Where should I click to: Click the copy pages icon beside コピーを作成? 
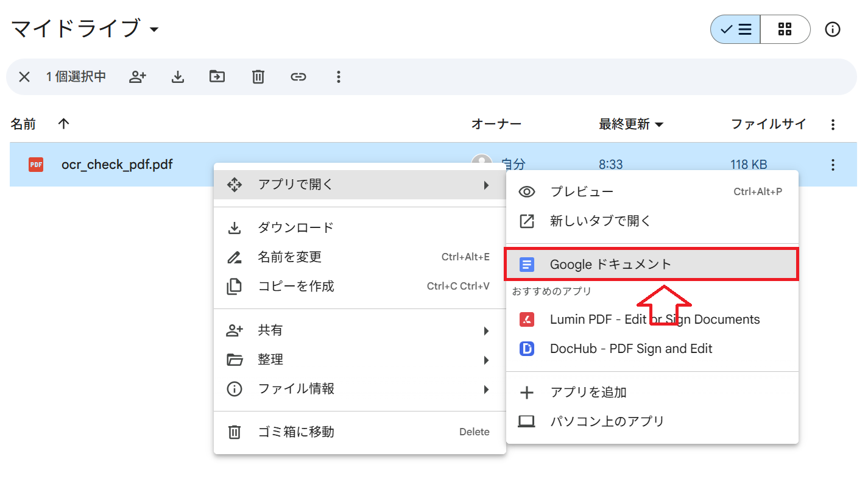point(235,287)
